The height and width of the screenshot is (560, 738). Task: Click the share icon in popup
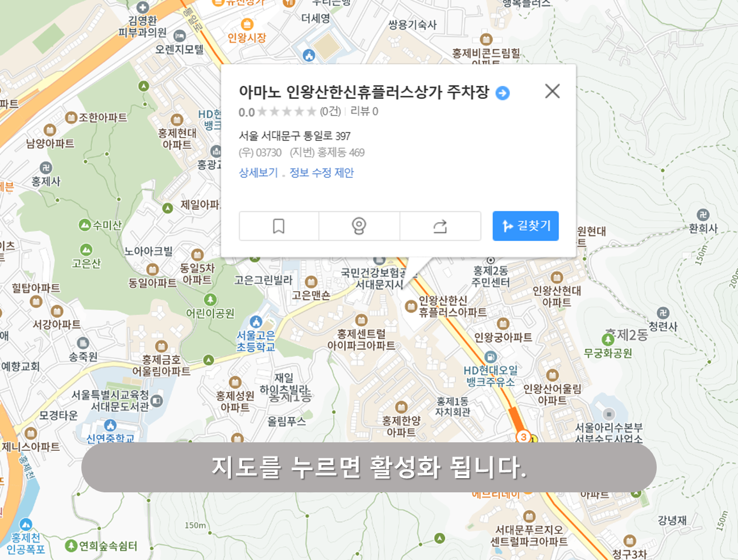[440, 226]
